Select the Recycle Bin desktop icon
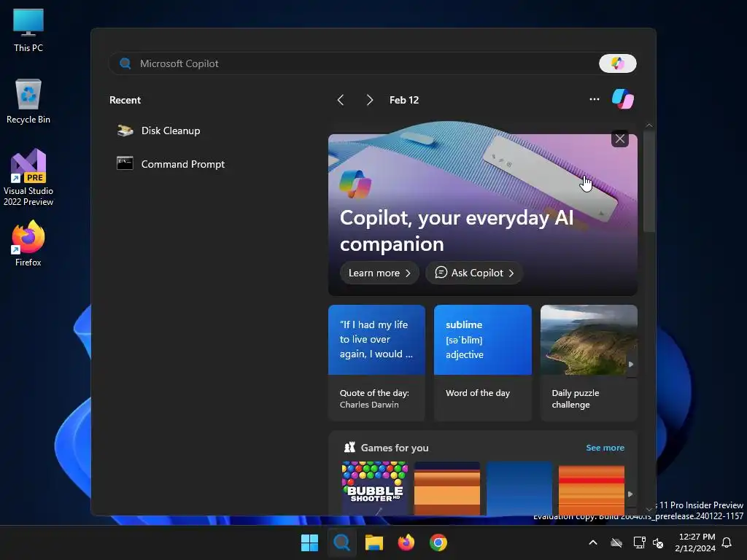Screen dimensions: 747x560 click(x=28, y=101)
